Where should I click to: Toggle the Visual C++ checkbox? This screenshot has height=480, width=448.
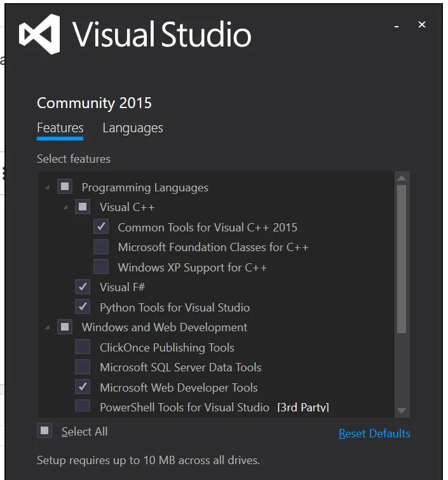[83, 207]
